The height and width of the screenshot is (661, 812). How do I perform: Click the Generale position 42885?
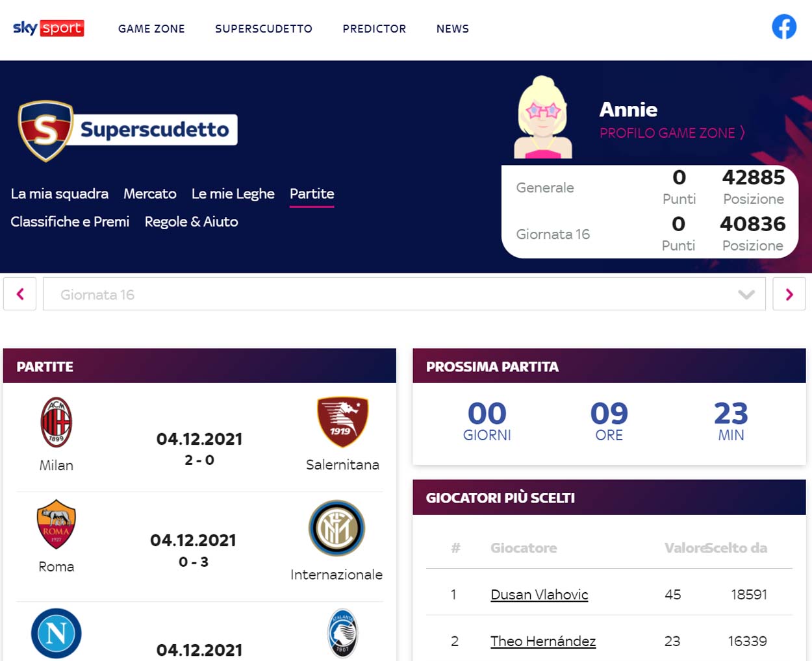(754, 177)
